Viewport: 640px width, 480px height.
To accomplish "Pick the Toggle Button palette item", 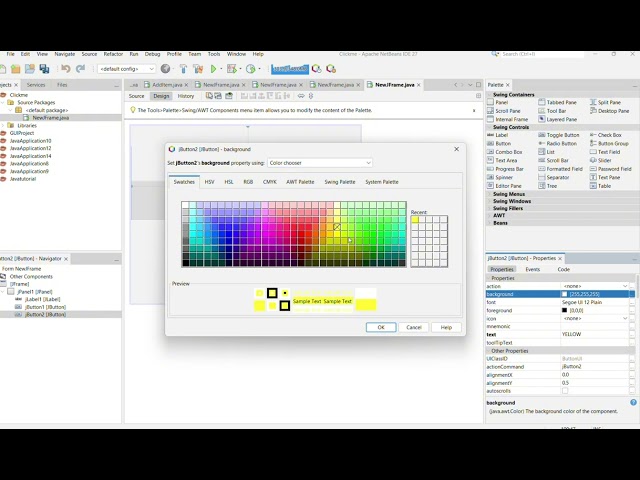I will tap(559, 135).
